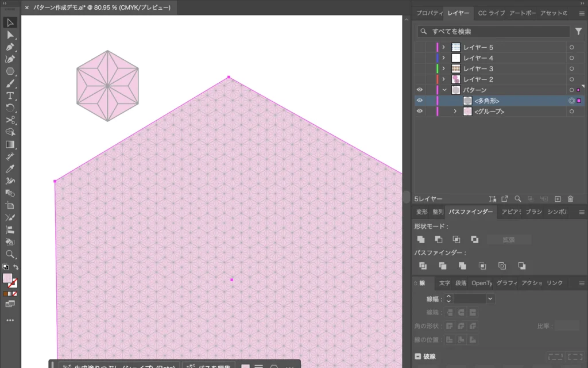Open the 整列 align tab
This screenshot has width=588, height=368.
(x=438, y=212)
